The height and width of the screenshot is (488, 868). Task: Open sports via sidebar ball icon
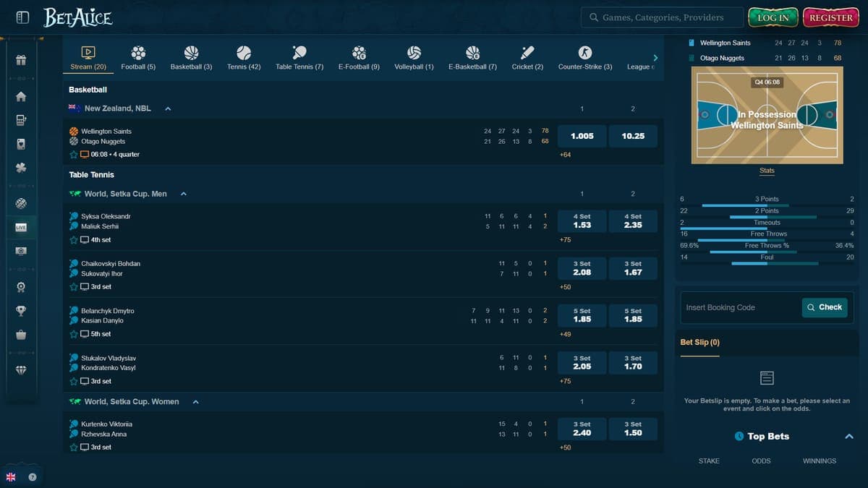pos(21,203)
